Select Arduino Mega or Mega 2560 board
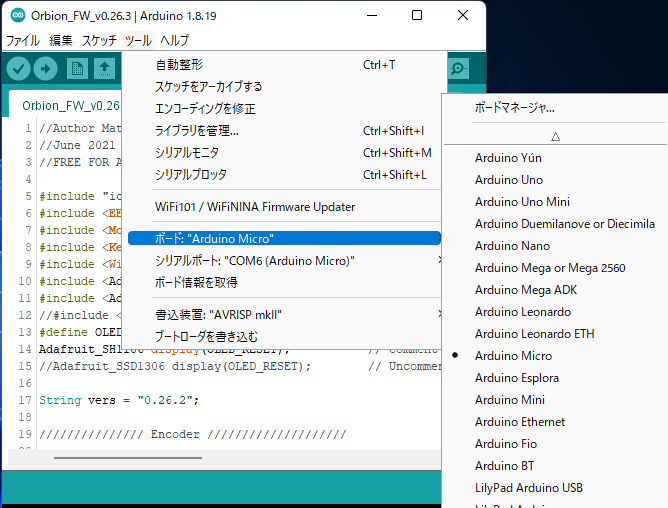Image resolution: width=668 pixels, height=508 pixels. pos(556,268)
